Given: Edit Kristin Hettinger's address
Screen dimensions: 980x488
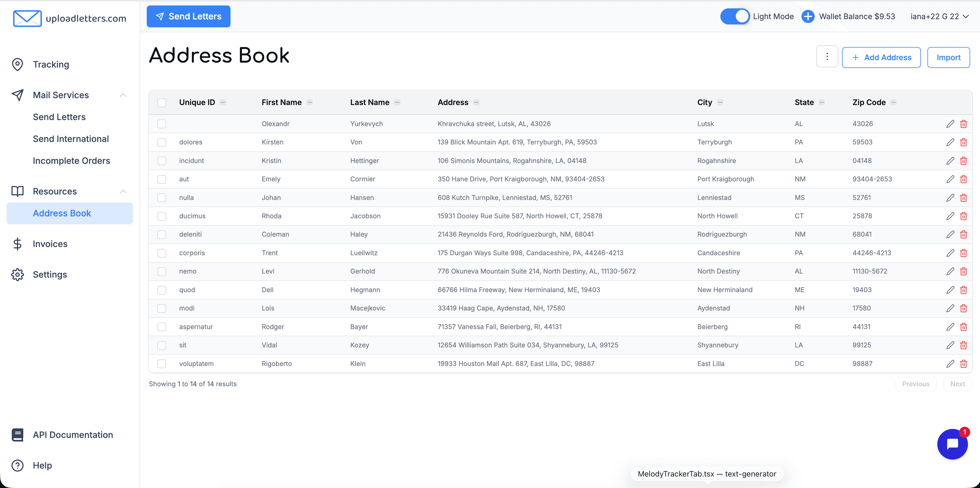Looking at the screenshot, I should pos(950,161).
